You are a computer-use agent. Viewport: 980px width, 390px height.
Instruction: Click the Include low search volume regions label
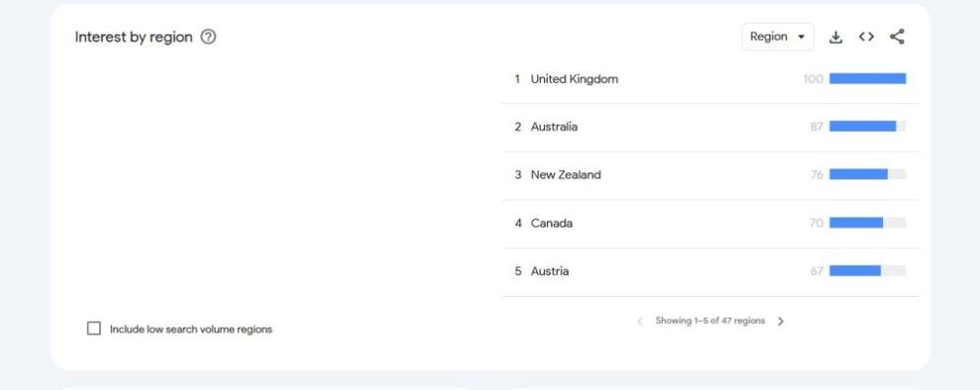click(191, 330)
